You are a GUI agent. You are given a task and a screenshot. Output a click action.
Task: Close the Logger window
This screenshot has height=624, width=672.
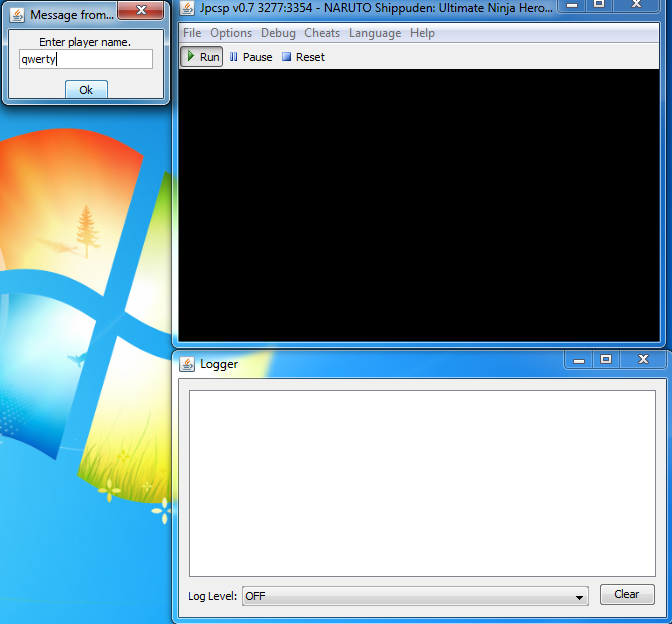[643, 359]
